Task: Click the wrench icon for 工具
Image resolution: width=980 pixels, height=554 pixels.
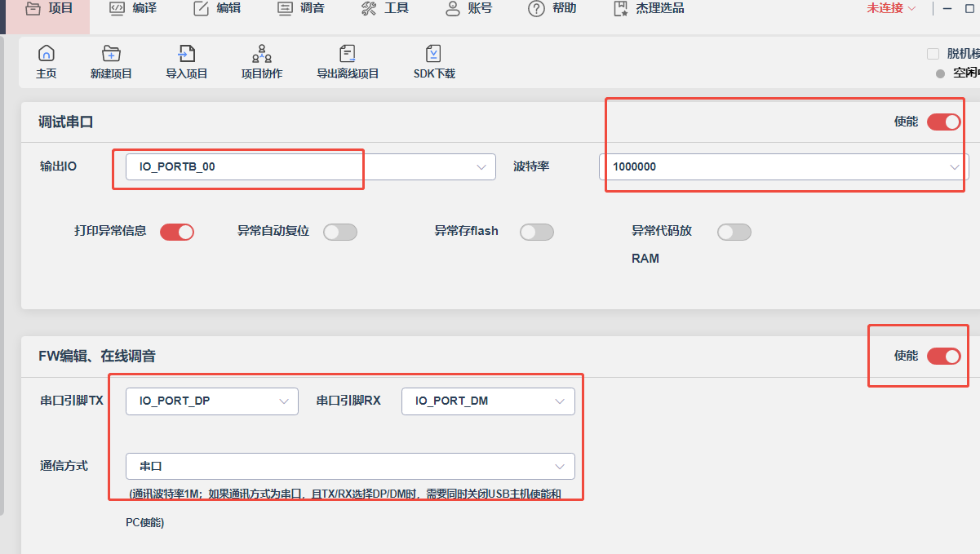Action: pos(368,9)
